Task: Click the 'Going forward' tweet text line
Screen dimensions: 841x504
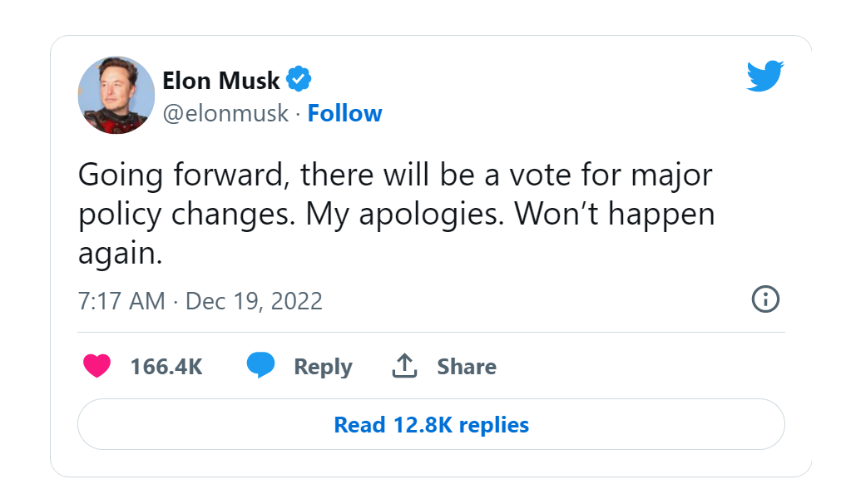Action: 395,175
